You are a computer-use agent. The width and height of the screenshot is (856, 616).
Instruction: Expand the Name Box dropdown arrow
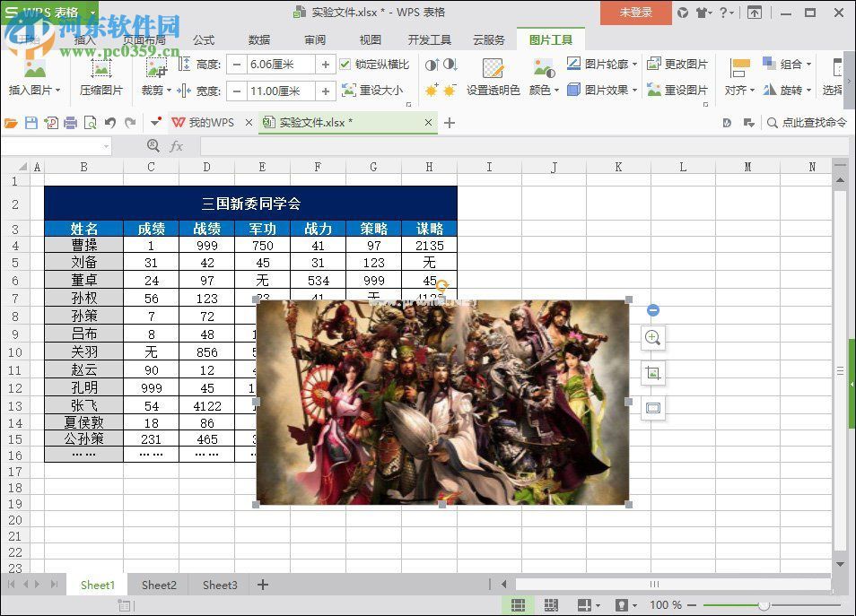coord(106,146)
